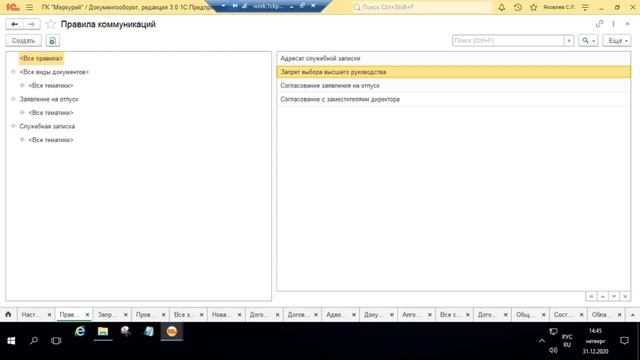Close the Правила коммуникаций form
The height and width of the screenshot is (360, 640).
628,24
